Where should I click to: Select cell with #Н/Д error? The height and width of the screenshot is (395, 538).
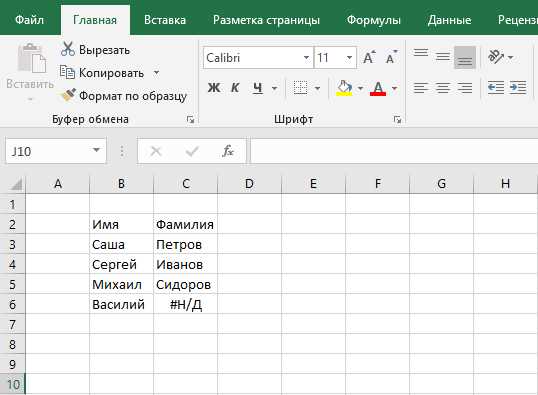(186, 304)
